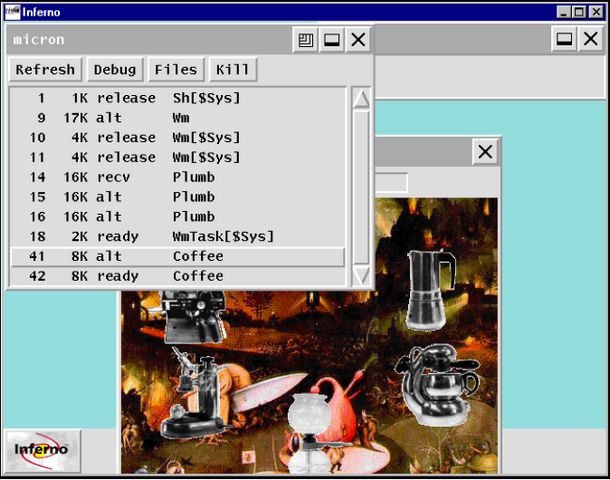Hide the micron window with taskbar icon

(x=331, y=40)
